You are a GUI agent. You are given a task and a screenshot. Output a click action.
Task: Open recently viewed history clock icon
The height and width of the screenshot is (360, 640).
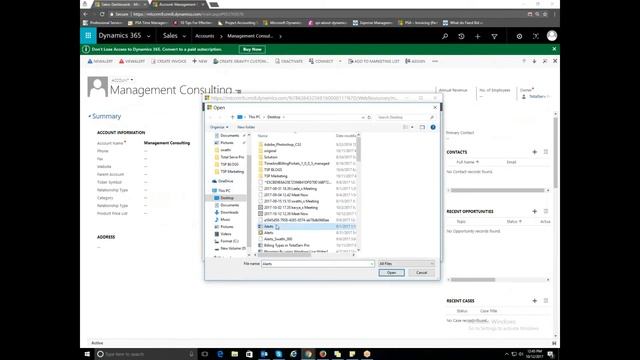point(461,36)
